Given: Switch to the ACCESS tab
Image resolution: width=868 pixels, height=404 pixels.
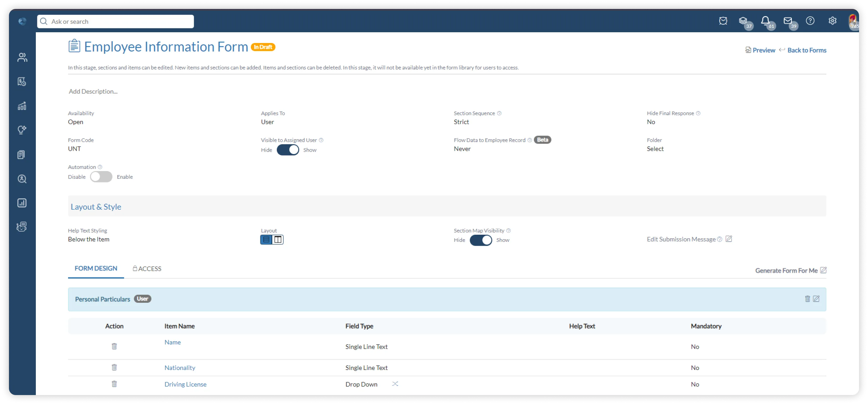Looking at the screenshot, I should [147, 268].
